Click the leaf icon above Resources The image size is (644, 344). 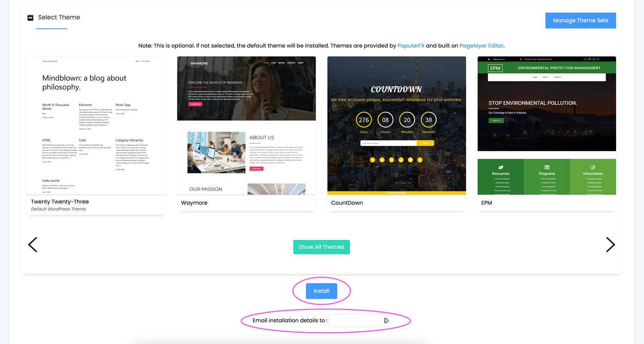(501, 167)
